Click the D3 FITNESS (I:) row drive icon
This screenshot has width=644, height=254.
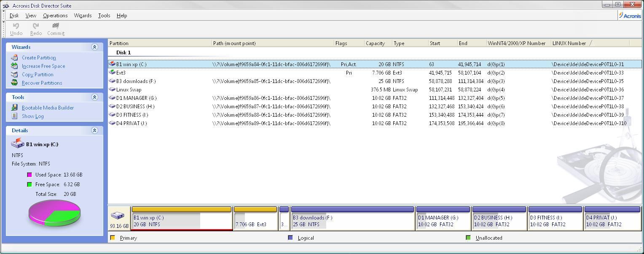coord(112,115)
